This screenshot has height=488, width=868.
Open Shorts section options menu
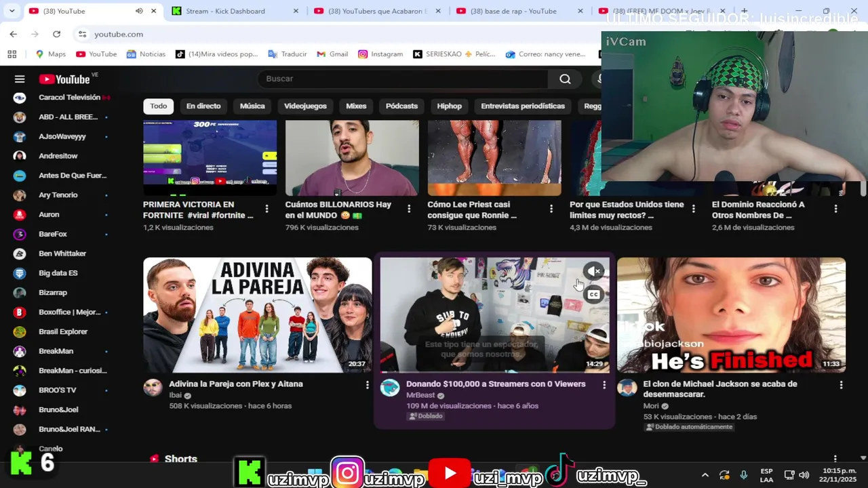coord(835,459)
